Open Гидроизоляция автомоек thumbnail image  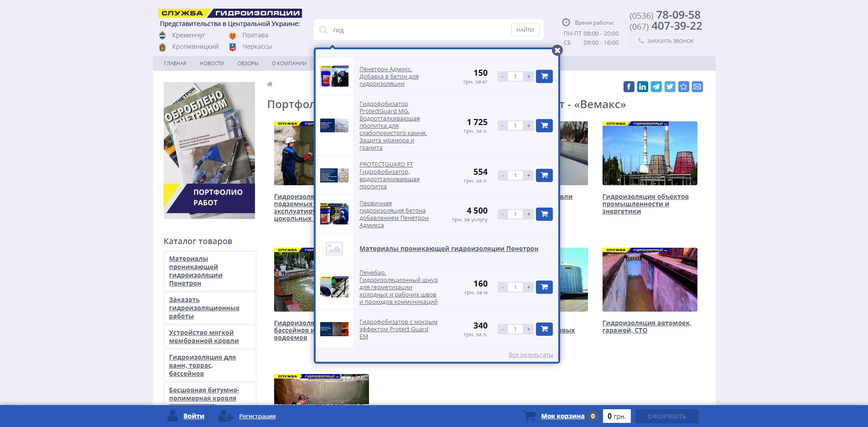(x=650, y=280)
